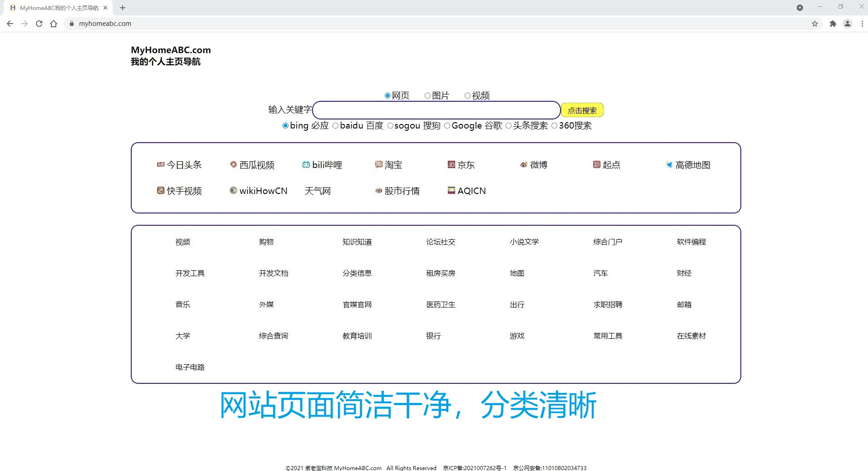Screen dimensions: 868x471
Task: Open the 银行 category link
Action: (433, 336)
